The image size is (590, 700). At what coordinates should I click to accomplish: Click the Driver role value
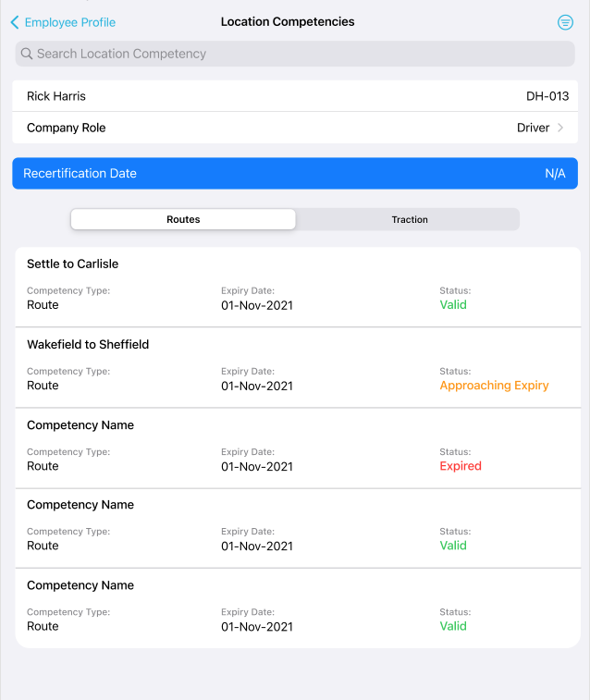click(x=533, y=128)
